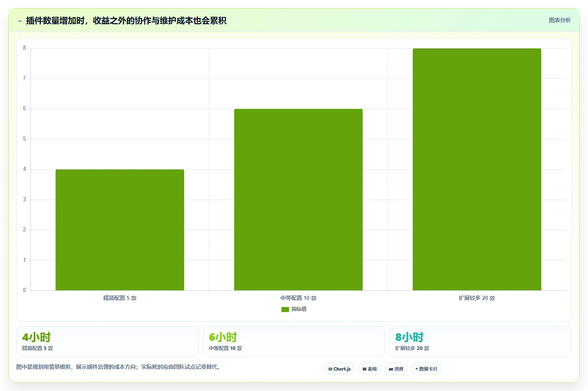588x391 pixels.
Task: Click the chart title about 插件数量增加时
Action: point(126,20)
